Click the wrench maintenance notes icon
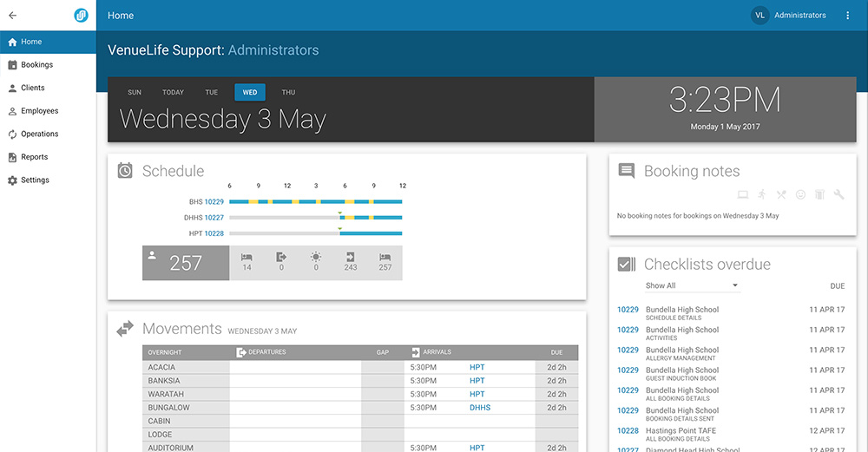The width and height of the screenshot is (868, 452). point(838,194)
